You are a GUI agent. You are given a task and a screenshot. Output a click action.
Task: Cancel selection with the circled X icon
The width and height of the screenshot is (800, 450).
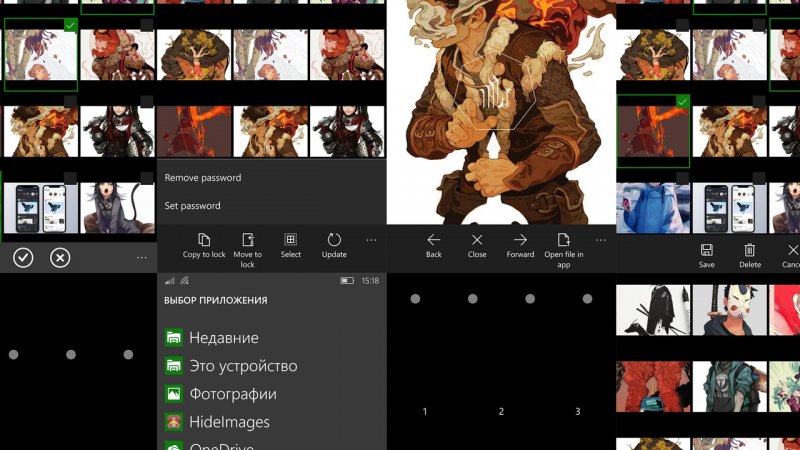click(x=60, y=258)
